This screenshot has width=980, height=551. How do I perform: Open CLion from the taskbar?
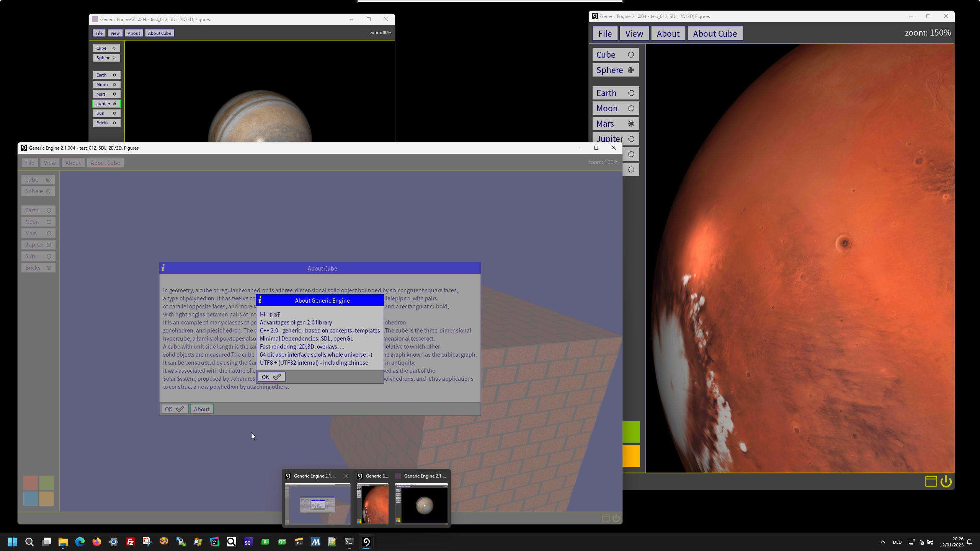tap(214, 542)
